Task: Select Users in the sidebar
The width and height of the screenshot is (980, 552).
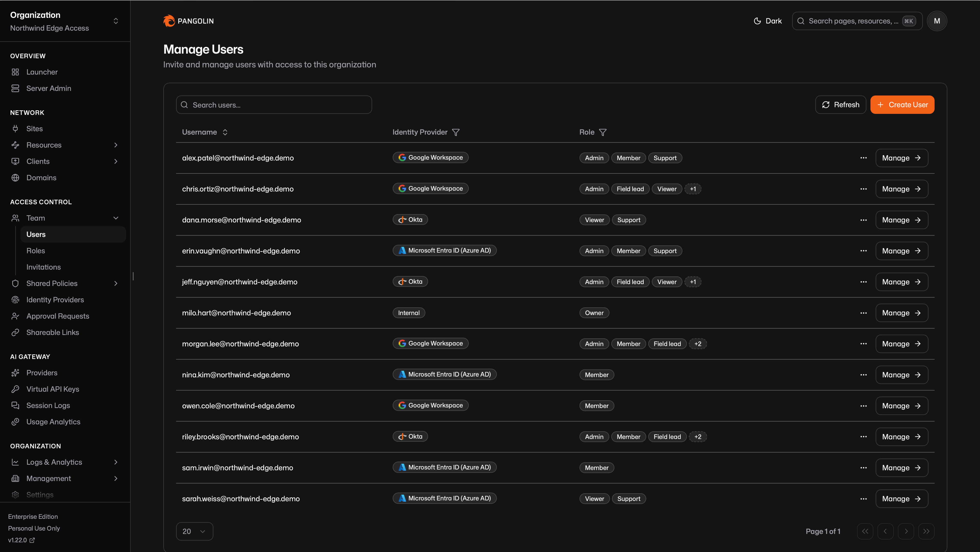Action: 73,234
